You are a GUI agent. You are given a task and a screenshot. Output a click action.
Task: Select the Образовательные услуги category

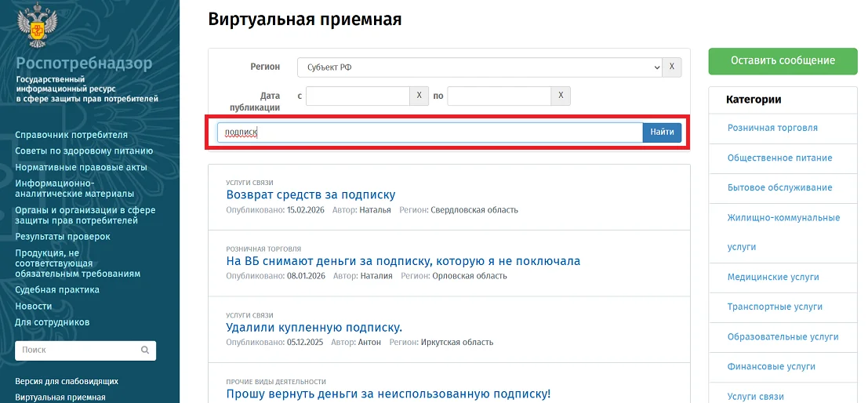[783, 336]
